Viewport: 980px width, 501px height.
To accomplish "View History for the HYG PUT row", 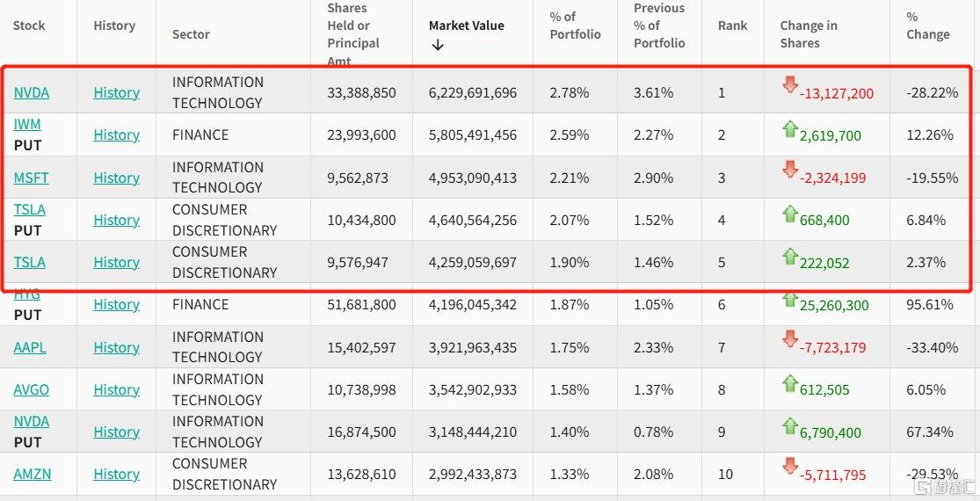I will click(x=116, y=305).
